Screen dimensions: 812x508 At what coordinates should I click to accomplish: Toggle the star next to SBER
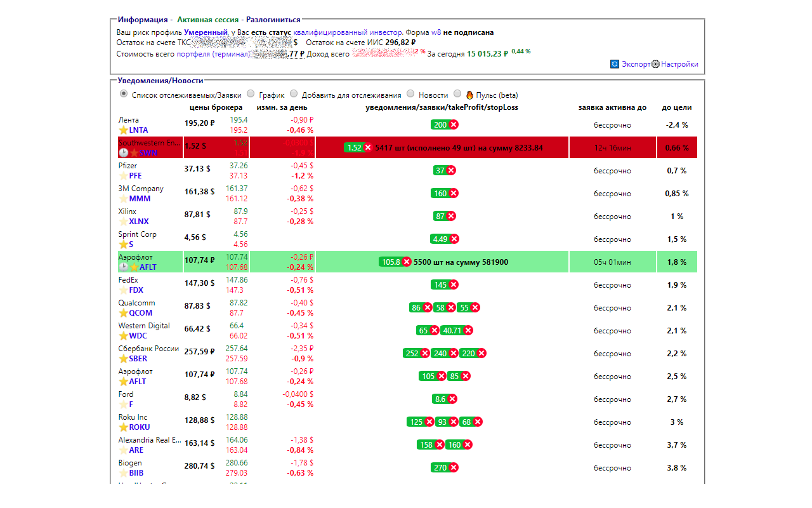point(123,359)
